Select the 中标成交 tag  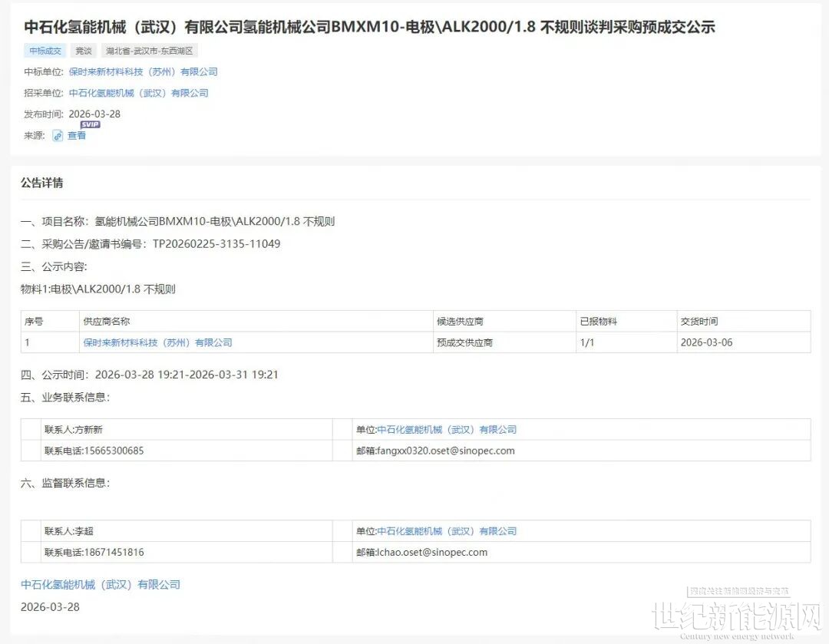click(45, 51)
